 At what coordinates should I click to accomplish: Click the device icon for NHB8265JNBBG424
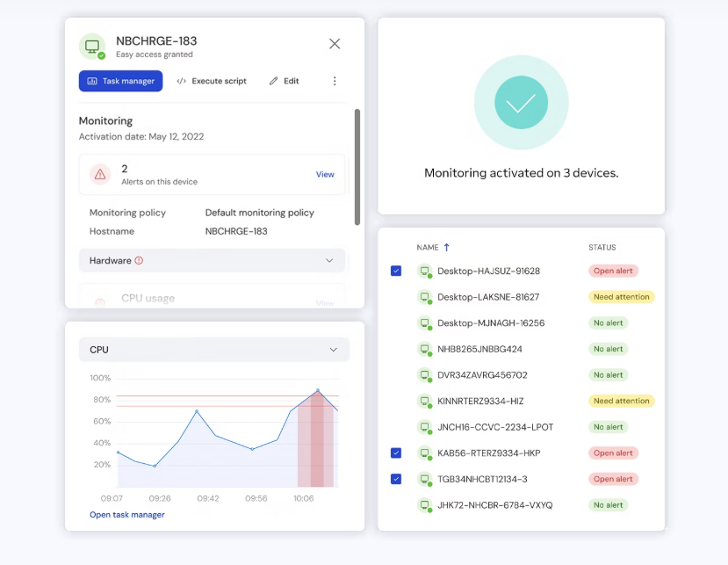tap(424, 349)
